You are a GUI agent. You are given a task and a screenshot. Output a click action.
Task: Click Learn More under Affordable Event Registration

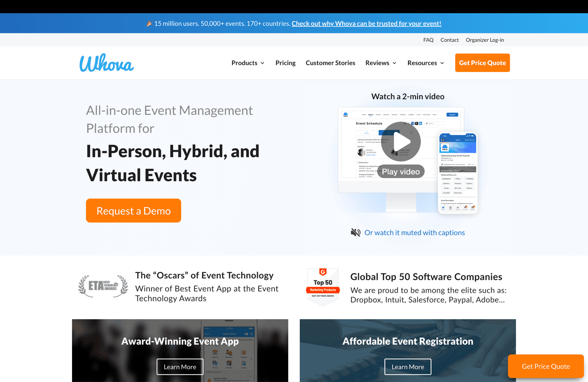click(x=408, y=367)
